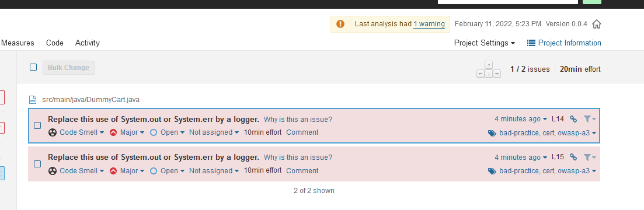The width and height of the screenshot is (644, 210).
Task: Click the orange warning icon in analysis banner
Action: click(x=340, y=24)
